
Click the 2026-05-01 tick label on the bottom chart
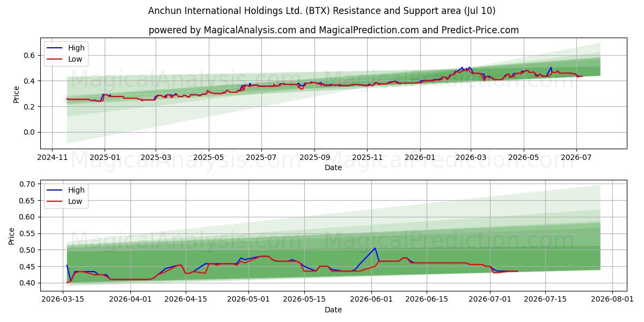click(249, 299)
